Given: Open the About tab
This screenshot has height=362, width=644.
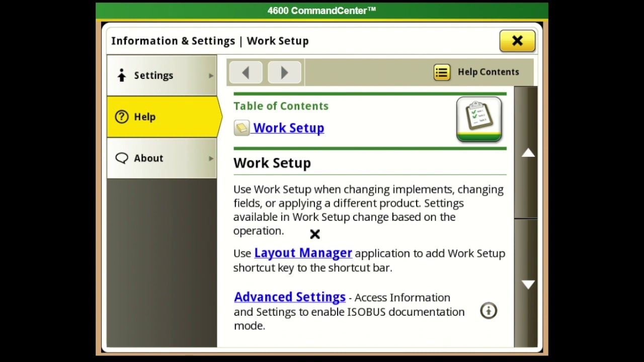Looking at the screenshot, I should point(162,158).
